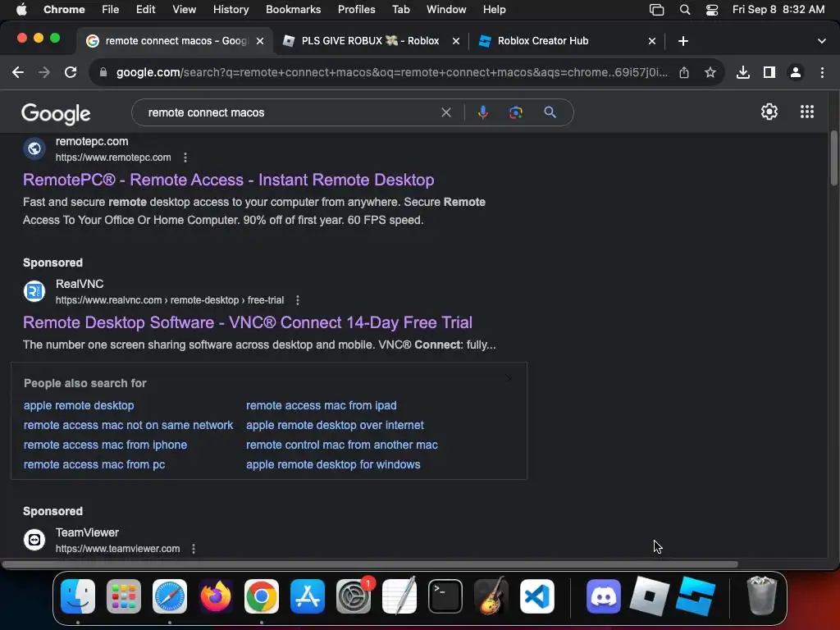Click the horizontal page scrollbar
The image size is (840, 630).
pos(370,564)
